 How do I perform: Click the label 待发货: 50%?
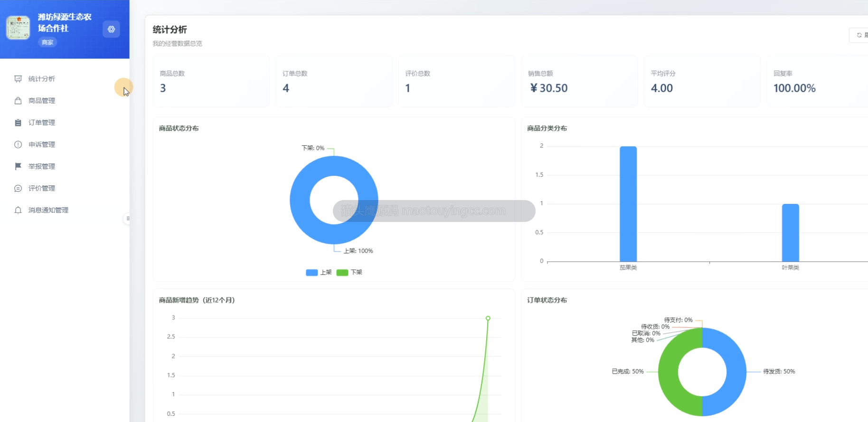click(779, 372)
